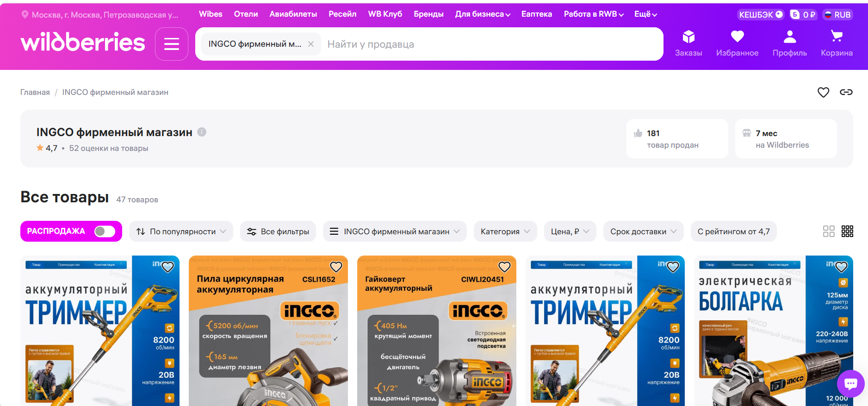Open the Wildberries catalog hamburger menu

[172, 44]
